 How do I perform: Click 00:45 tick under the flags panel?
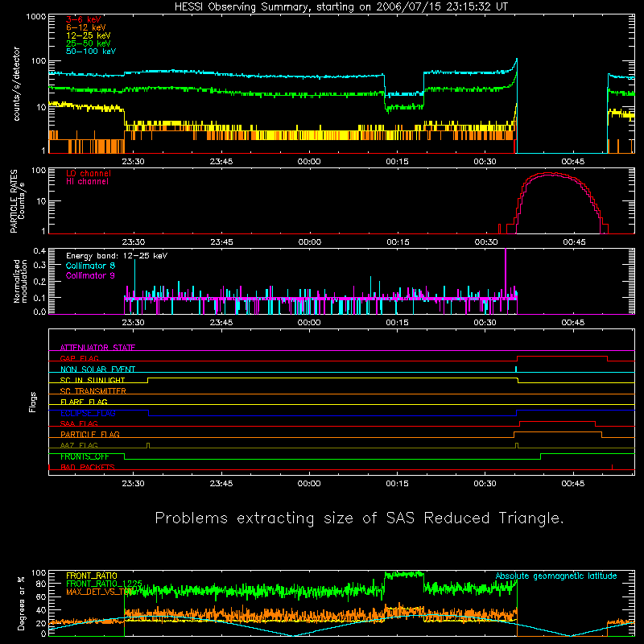pyautogui.click(x=573, y=484)
